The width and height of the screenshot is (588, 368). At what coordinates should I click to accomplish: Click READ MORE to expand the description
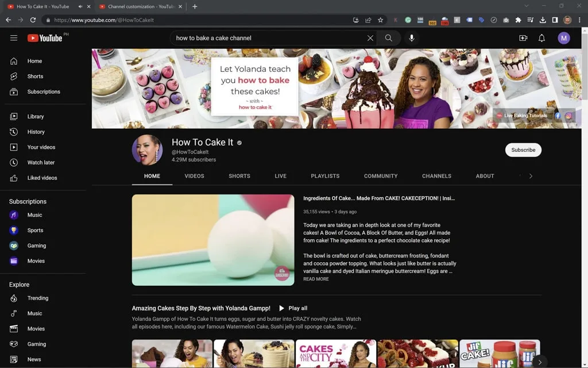pos(316,279)
